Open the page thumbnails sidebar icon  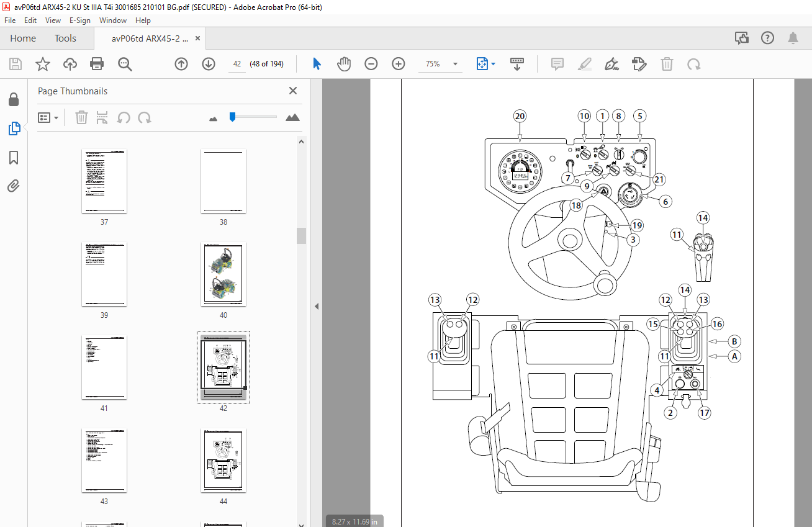click(x=14, y=128)
